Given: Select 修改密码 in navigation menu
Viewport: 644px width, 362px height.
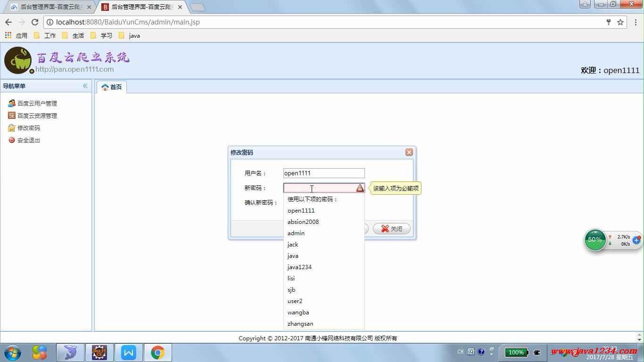Looking at the screenshot, I should coord(24,128).
